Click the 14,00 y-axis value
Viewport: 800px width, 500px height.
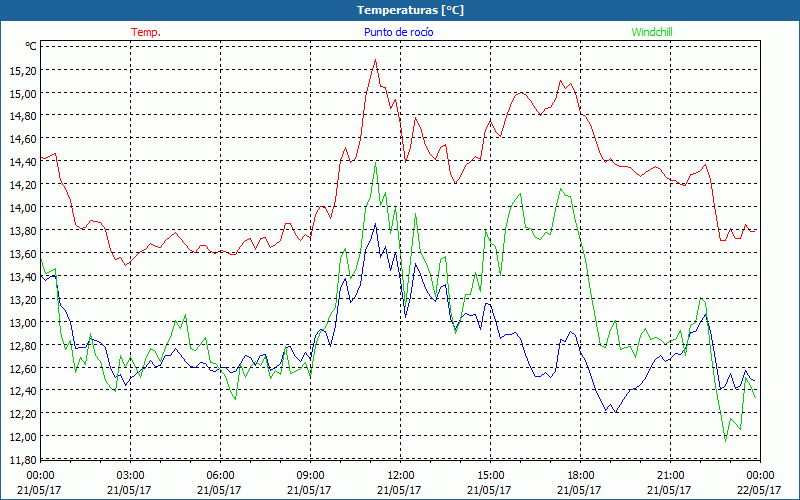point(23,207)
